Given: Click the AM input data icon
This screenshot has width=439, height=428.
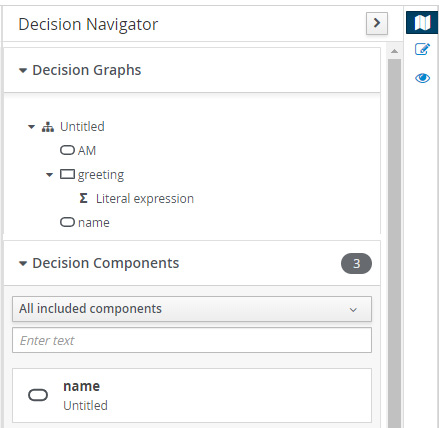Looking at the screenshot, I should (67, 150).
